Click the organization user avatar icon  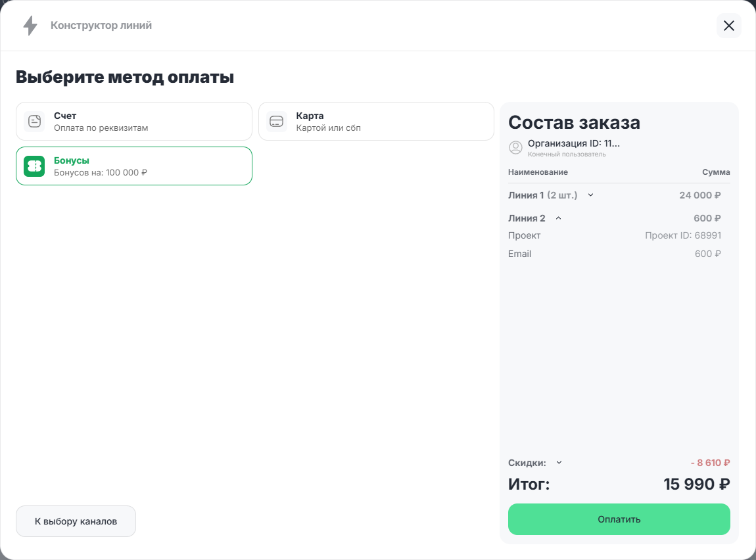(515, 148)
